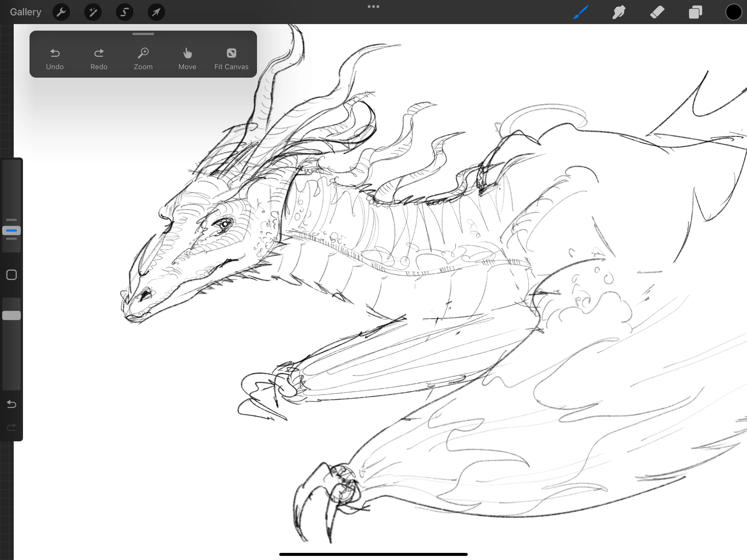The image size is (747, 560).
Task: Open the active color picker swatch
Action: tap(733, 13)
